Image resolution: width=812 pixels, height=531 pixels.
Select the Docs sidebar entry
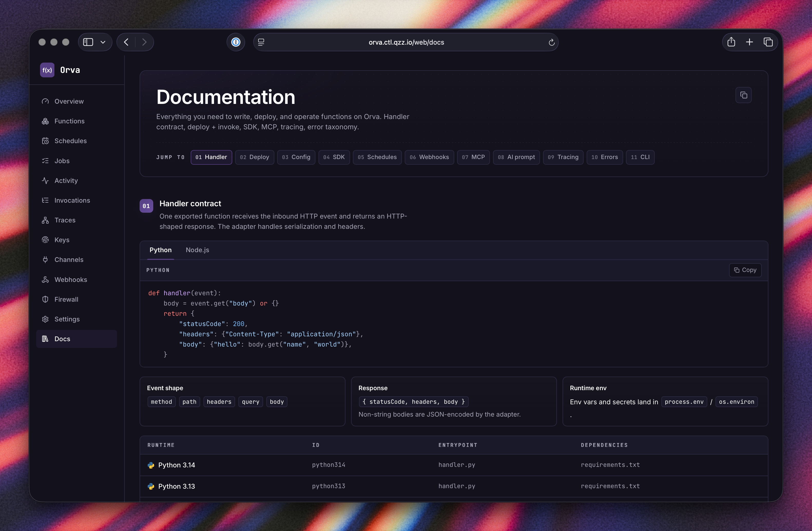coord(76,339)
